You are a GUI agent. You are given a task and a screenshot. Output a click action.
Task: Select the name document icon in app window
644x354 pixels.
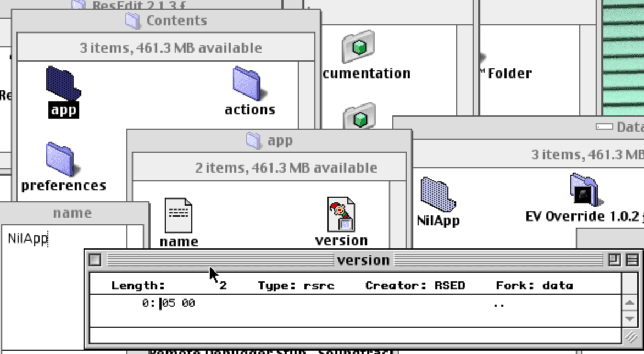[x=178, y=215]
